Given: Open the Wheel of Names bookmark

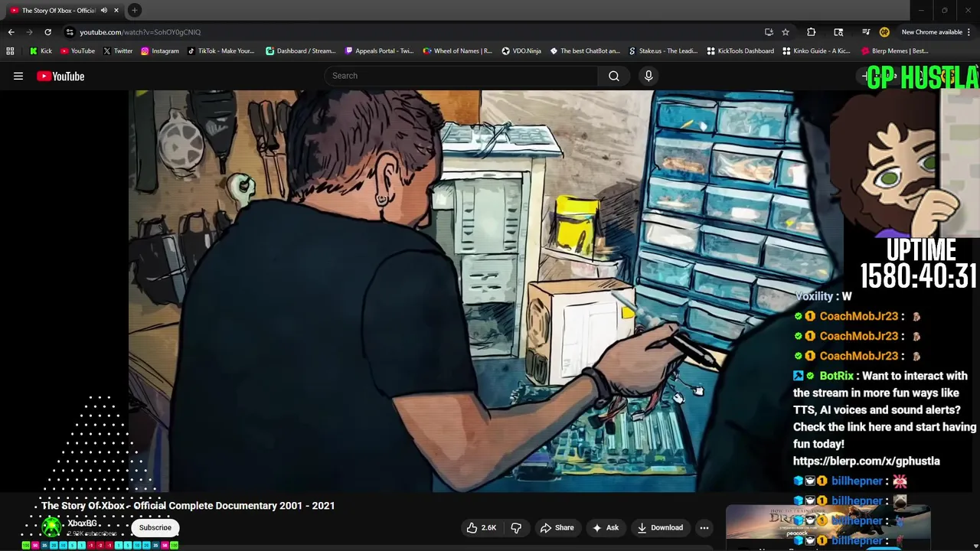Looking at the screenshot, I should [457, 51].
